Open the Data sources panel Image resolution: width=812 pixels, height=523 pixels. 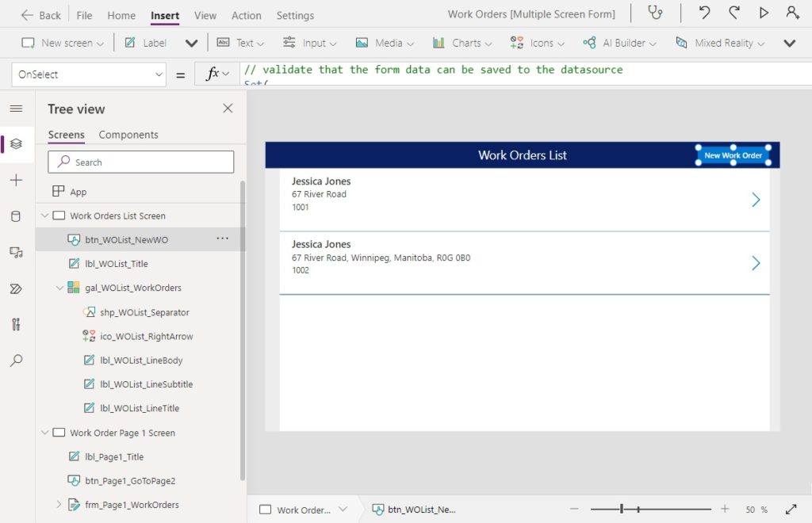[x=16, y=216]
